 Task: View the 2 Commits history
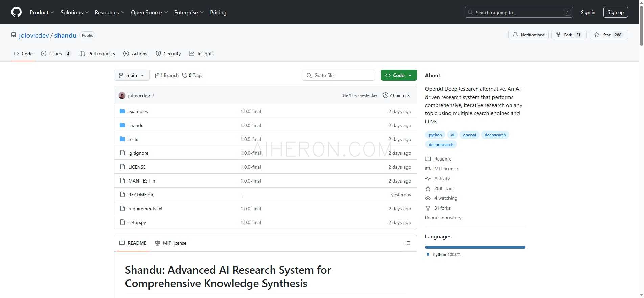(396, 95)
